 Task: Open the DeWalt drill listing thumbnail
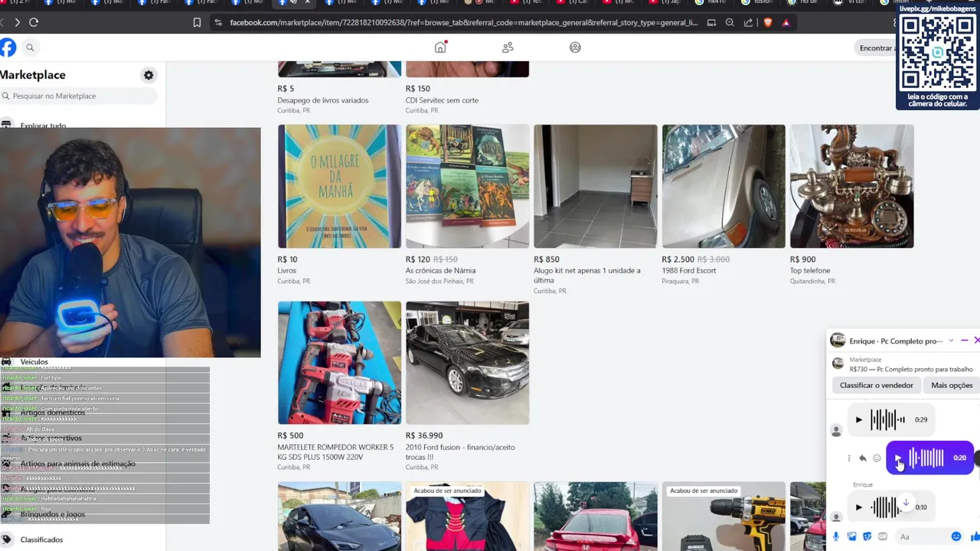(x=724, y=517)
